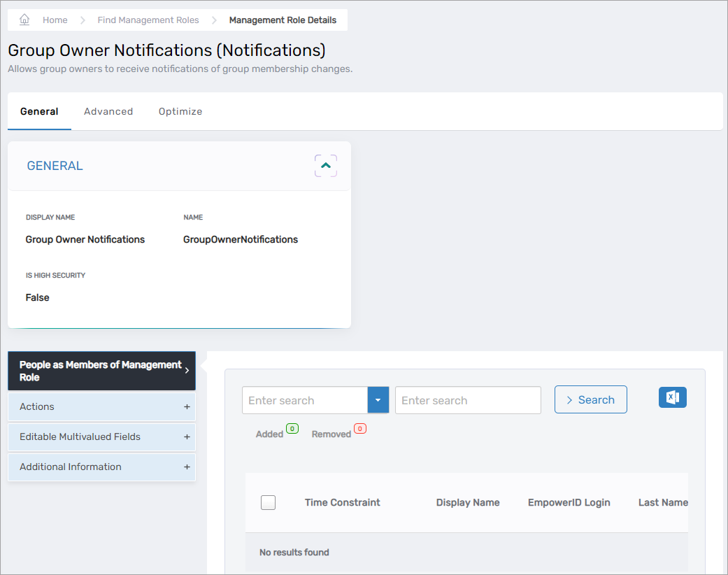This screenshot has width=728, height=575.
Task: Click the red Removed count badge
Action: click(x=359, y=428)
